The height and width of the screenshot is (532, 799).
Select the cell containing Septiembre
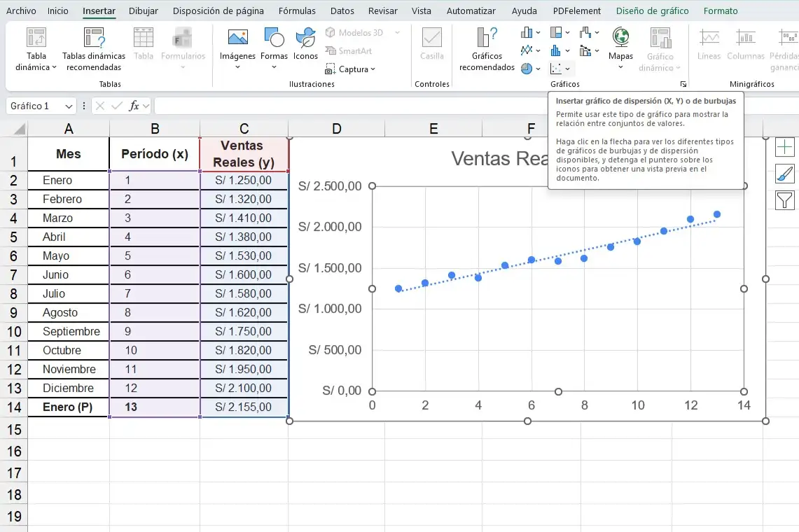[x=69, y=331]
